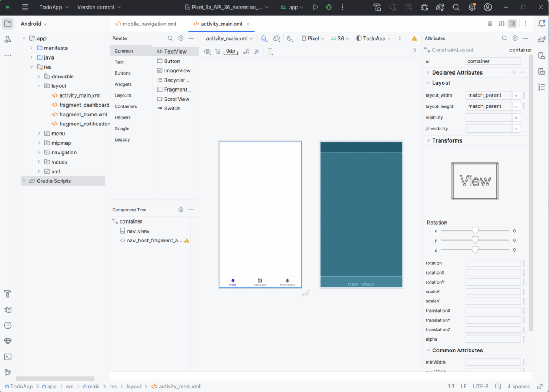Select activity_main.xml editor tab
549x392 pixels.
tap(218, 24)
